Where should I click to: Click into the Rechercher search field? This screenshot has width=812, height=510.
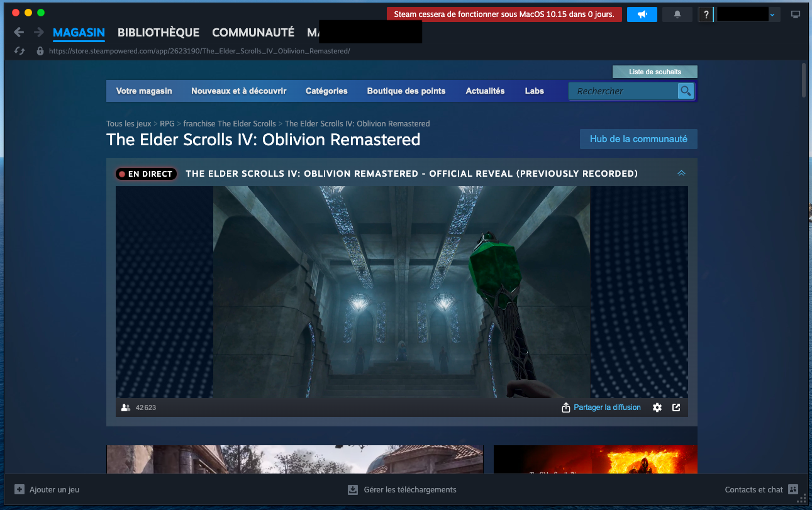623,91
